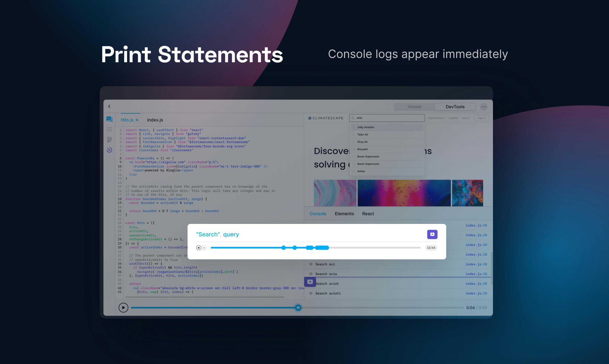Open the Capital nav link
609x364 pixels.
453,118
